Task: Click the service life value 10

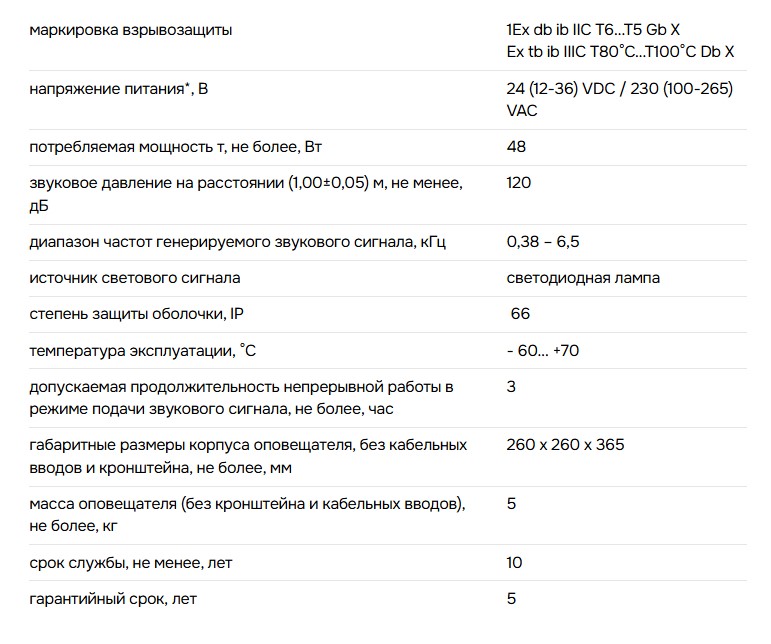Action: coord(514,562)
